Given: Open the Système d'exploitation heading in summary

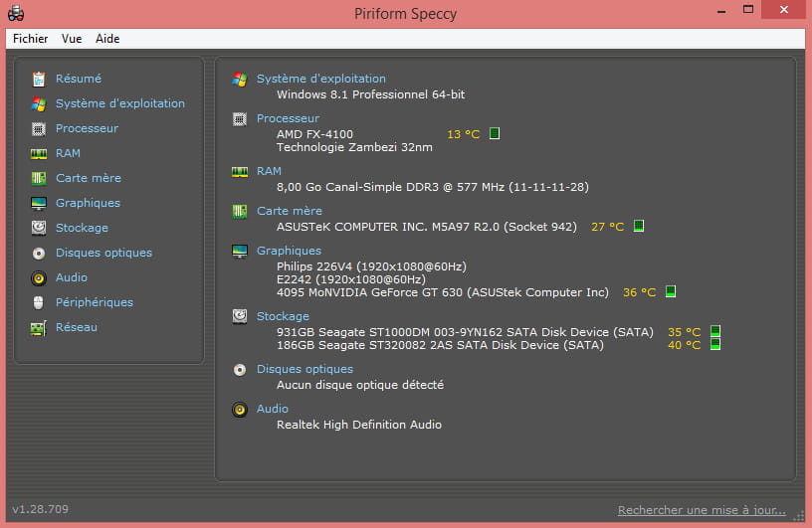Looking at the screenshot, I should (320, 79).
